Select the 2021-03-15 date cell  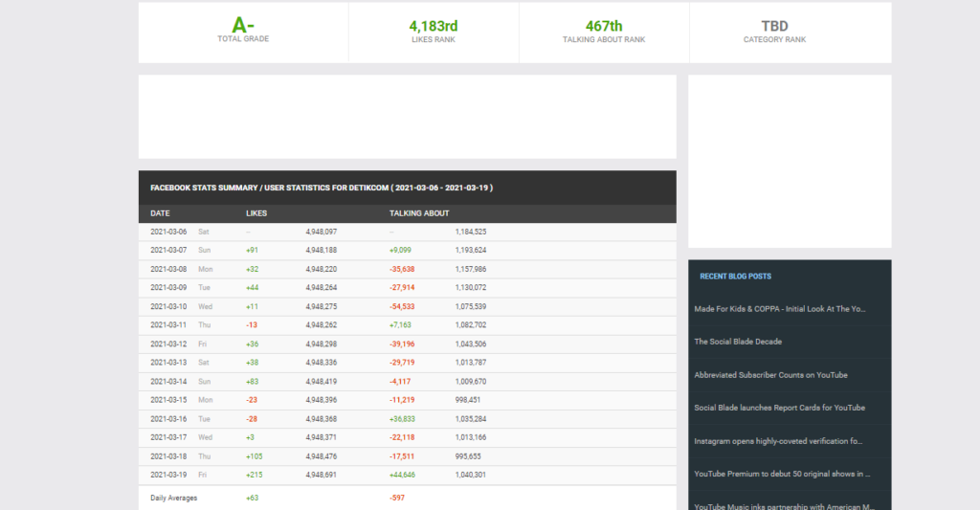click(168, 400)
